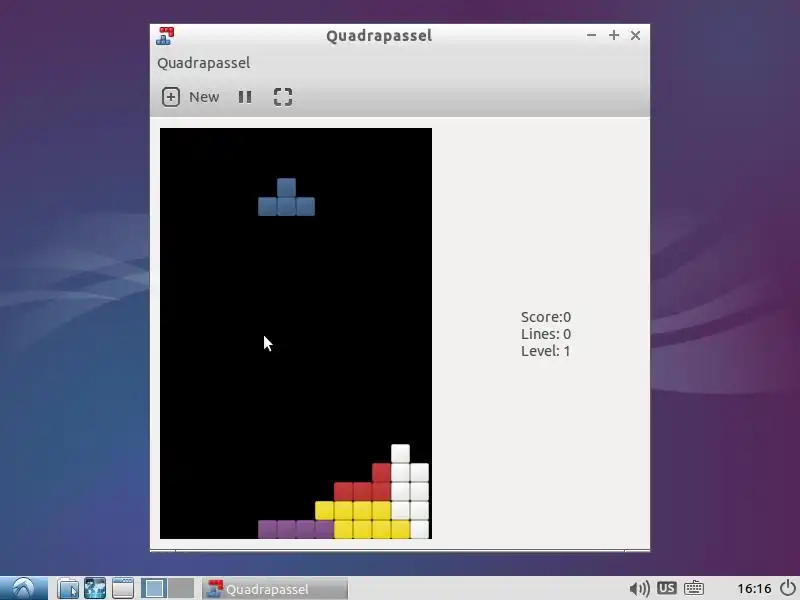This screenshot has height=600, width=800.
Task: Click the Quadrapassel window title bar icon
Action: (165, 36)
